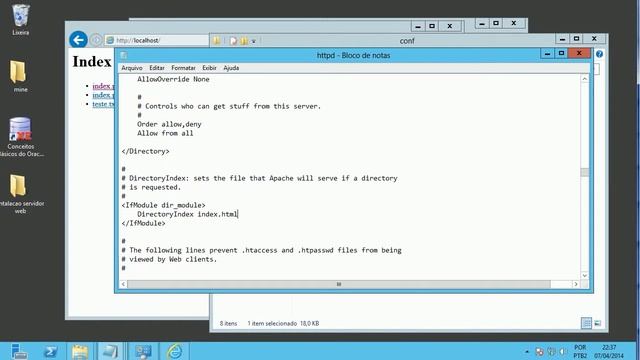Click the Notepad horizontal scrollbar thumb

pos(339,284)
